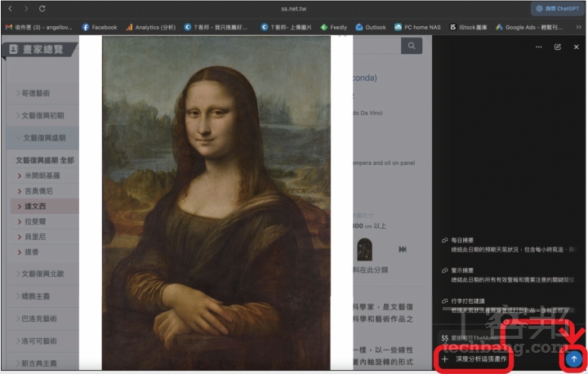
Task: Click the small painting thumbnail below size info
Action: [x=364, y=249]
